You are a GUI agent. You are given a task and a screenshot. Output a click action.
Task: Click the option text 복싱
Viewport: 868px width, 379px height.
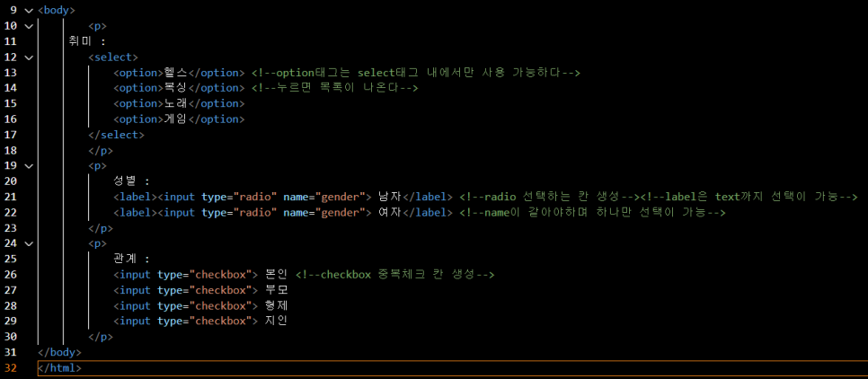click(x=176, y=88)
